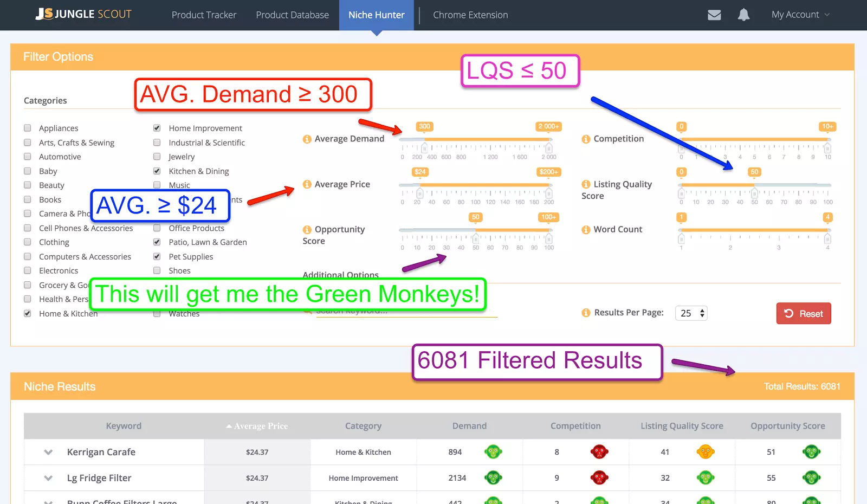Open the messages envelope icon
The image size is (867, 504).
pyautogui.click(x=714, y=15)
